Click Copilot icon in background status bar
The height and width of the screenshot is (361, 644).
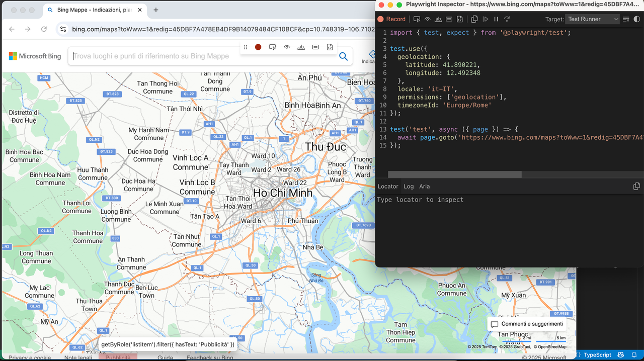621,355
